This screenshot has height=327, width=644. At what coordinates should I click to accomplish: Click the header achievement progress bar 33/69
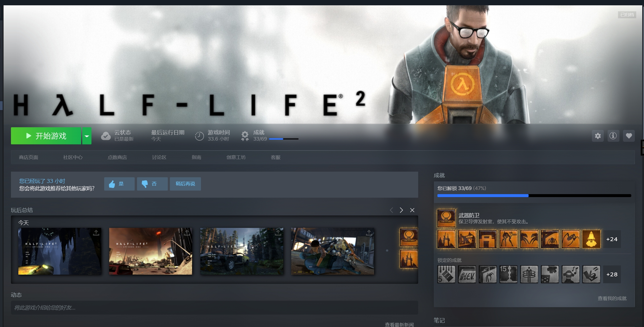tap(284, 139)
